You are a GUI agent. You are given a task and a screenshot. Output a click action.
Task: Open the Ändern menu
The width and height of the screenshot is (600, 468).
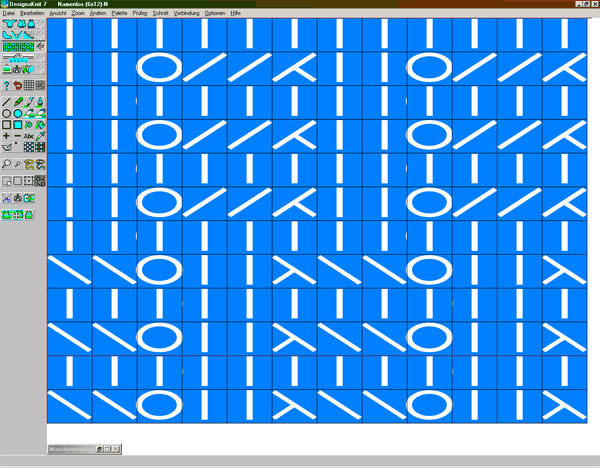click(x=98, y=13)
